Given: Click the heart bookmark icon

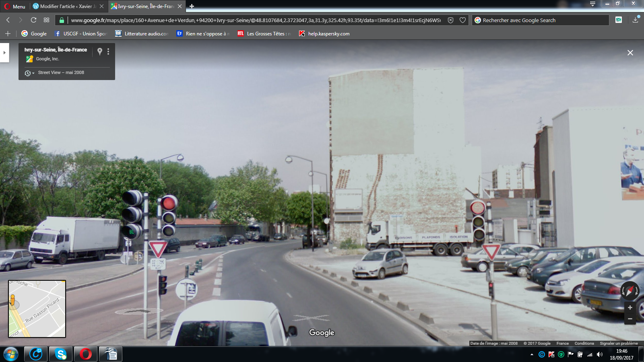Looking at the screenshot, I should pyautogui.click(x=462, y=20).
